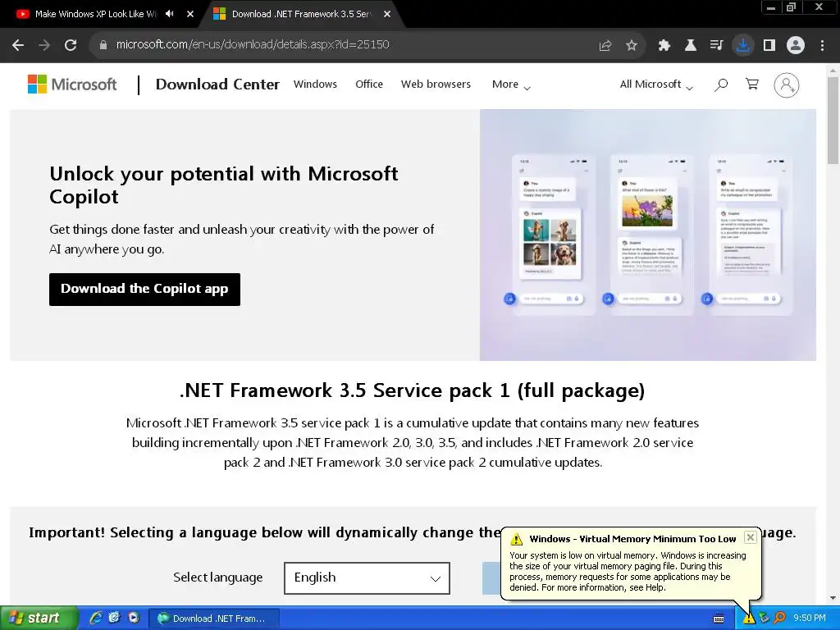Open the Select language English dropdown
The image size is (840, 630).
click(367, 578)
